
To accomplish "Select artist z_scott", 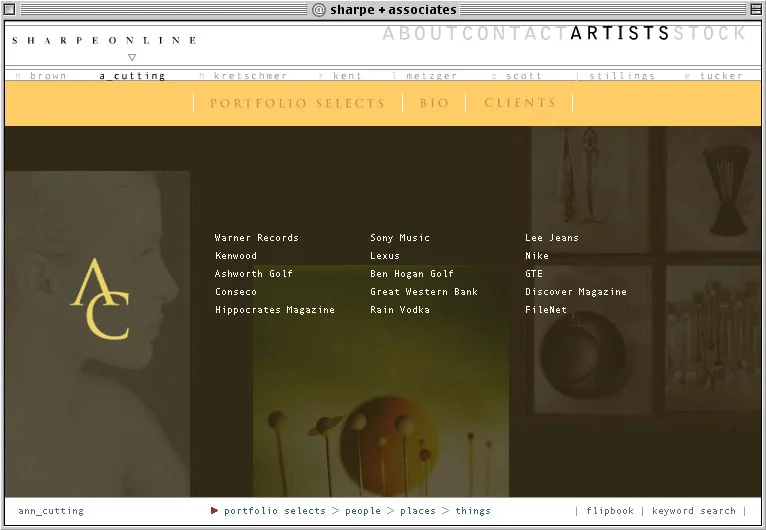I will pos(517,76).
